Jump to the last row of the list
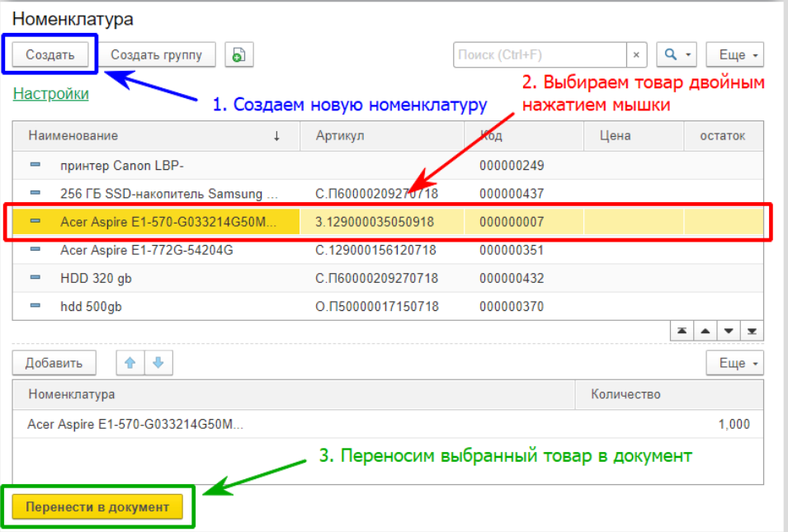The image size is (788, 532). pyautogui.click(x=752, y=331)
